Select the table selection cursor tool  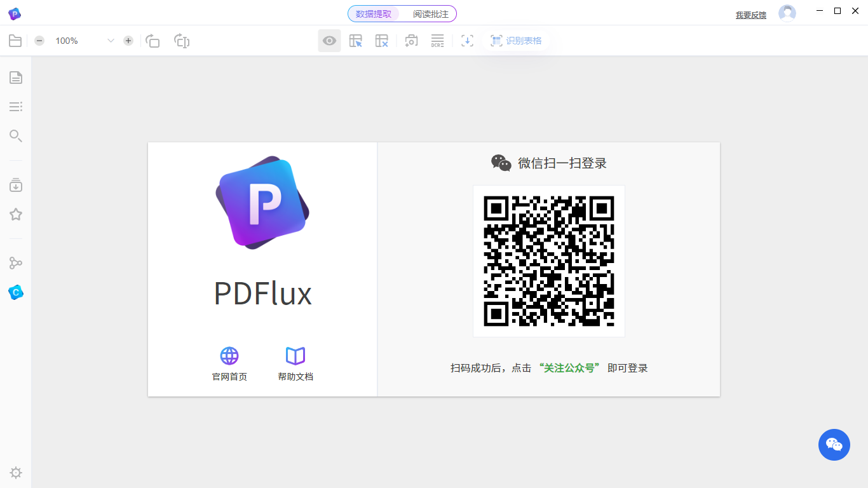tap(356, 41)
